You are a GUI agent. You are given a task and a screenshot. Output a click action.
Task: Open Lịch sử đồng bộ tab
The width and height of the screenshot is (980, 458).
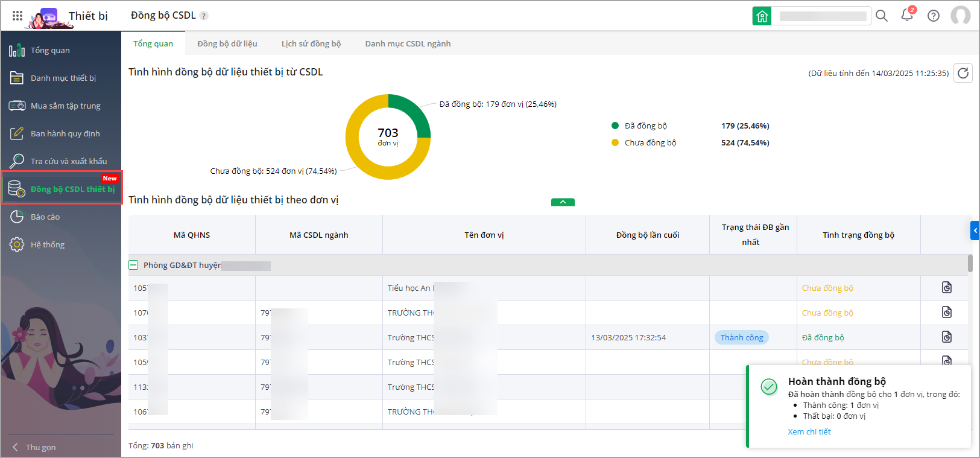pyautogui.click(x=311, y=43)
